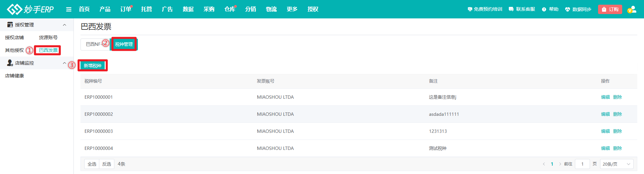The width and height of the screenshot is (644, 174).
Task: Collapse the 店铺监控 sidebar section
Action: point(64,63)
